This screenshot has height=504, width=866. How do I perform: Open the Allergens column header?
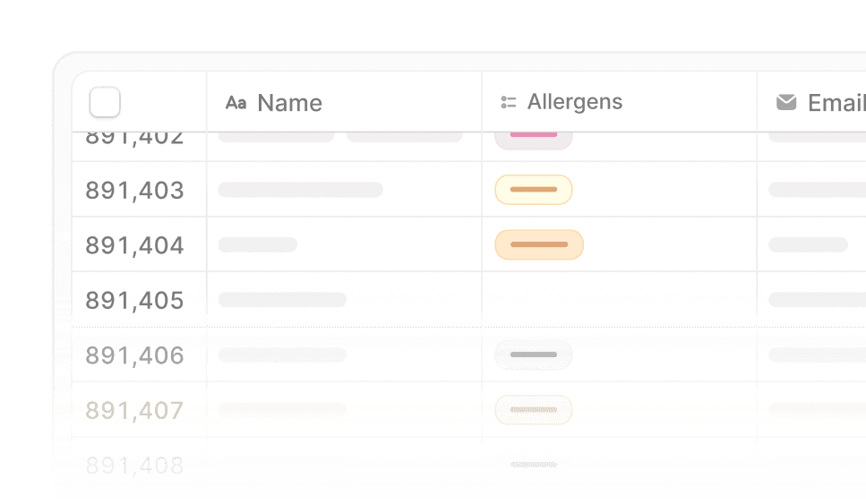574,103
